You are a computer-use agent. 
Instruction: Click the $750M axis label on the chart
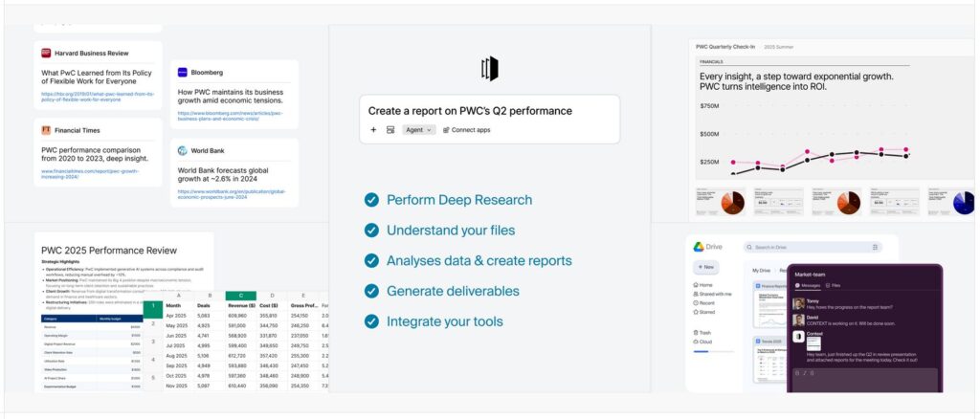coord(709,106)
